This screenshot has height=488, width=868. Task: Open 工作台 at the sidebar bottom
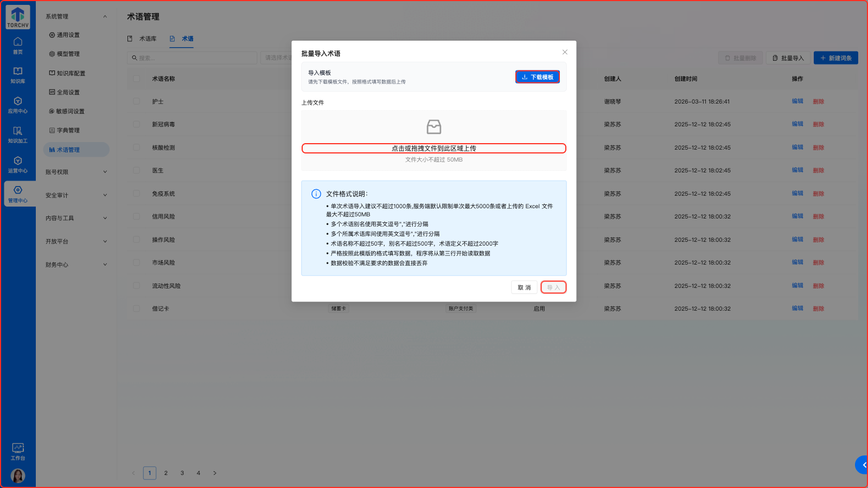point(18,451)
